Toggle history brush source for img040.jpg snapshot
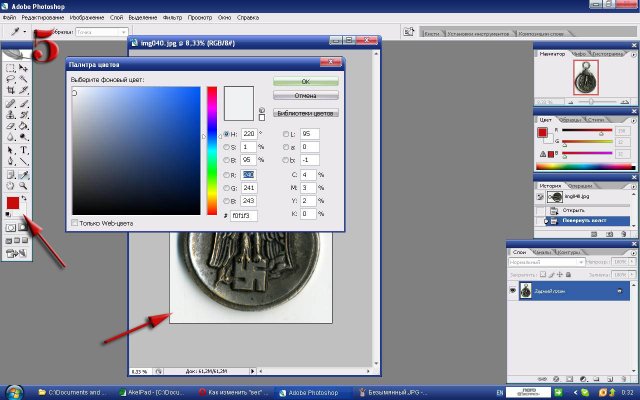 (540, 197)
